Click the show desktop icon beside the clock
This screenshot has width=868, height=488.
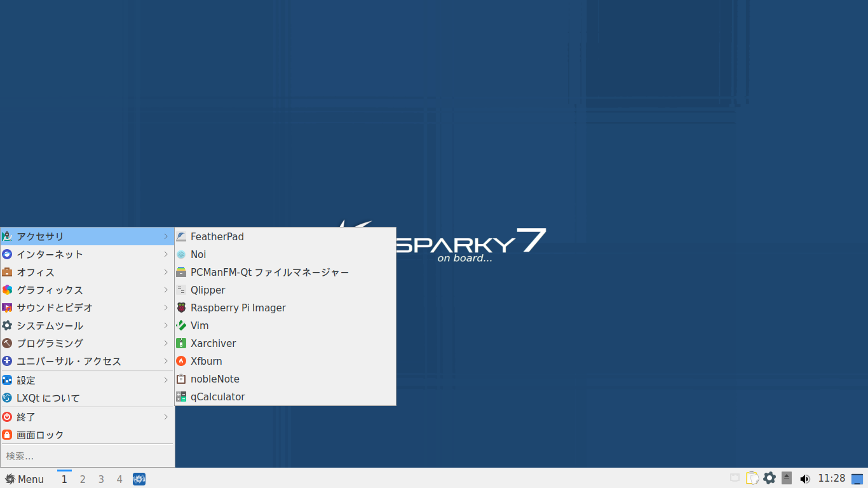pyautogui.click(x=857, y=478)
